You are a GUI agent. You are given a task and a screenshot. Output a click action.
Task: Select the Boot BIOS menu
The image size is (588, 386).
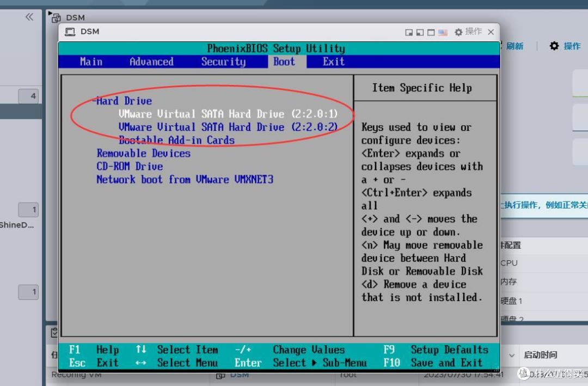tap(284, 62)
